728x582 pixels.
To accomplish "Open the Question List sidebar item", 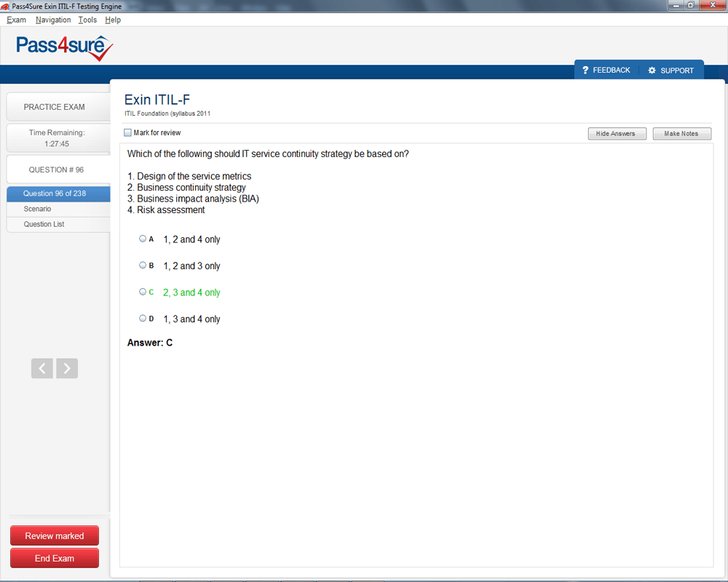I will [58, 224].
